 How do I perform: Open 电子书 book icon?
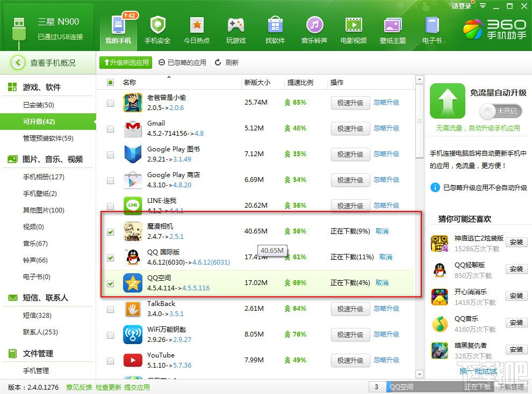[x=432, y=25]
